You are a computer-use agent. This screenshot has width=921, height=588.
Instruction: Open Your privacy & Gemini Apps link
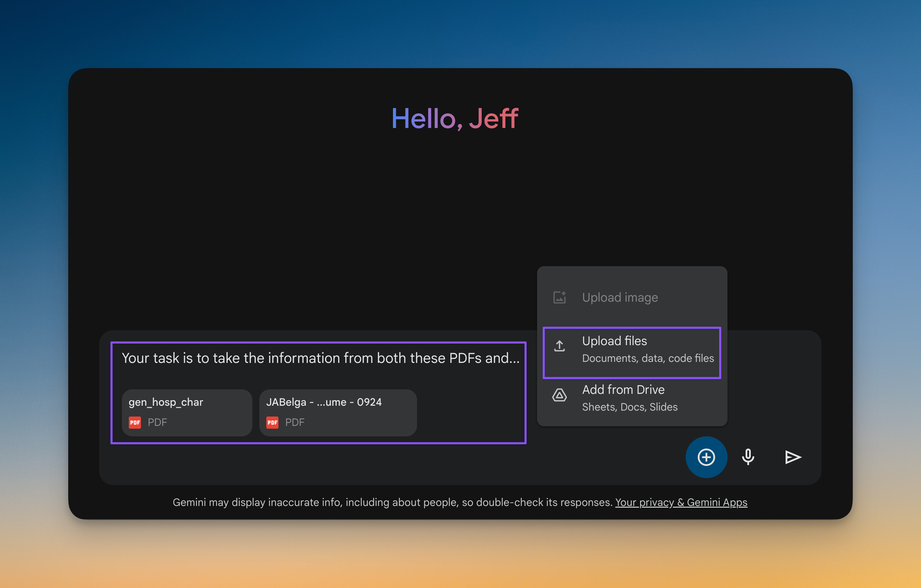681,502
